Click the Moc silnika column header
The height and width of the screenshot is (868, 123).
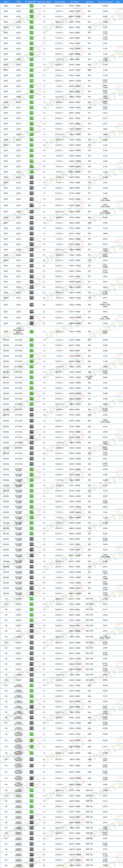(x=75, y=2)
